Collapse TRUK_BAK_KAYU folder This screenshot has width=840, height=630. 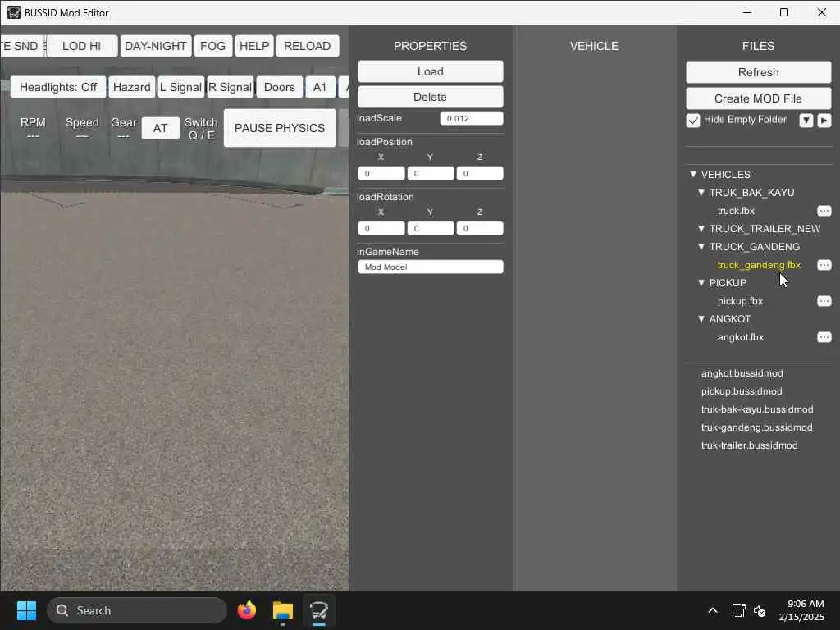pos(701,192)
